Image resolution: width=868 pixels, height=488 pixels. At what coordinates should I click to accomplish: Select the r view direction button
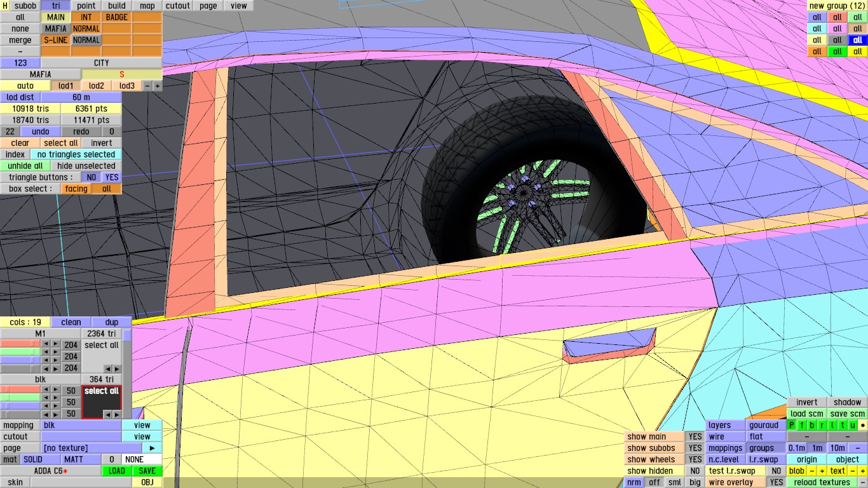click(822, 425)
